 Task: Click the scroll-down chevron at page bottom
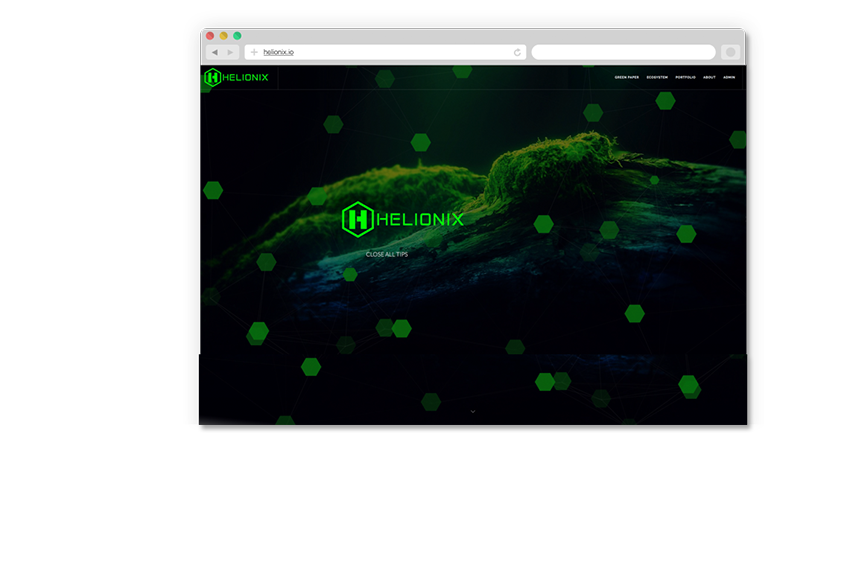[473, 411]
